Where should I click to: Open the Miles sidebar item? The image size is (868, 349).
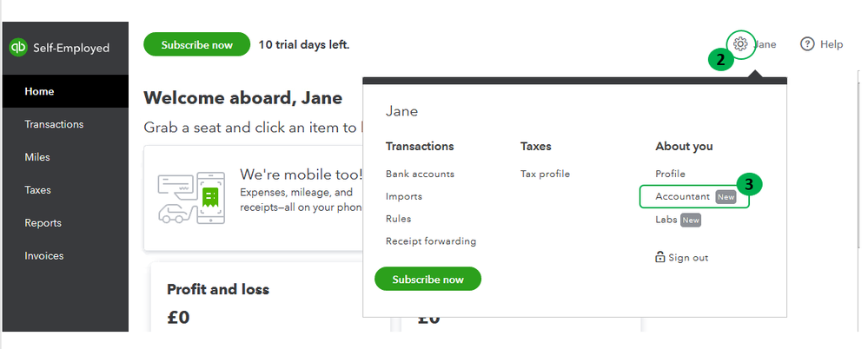tap(37, 157)
